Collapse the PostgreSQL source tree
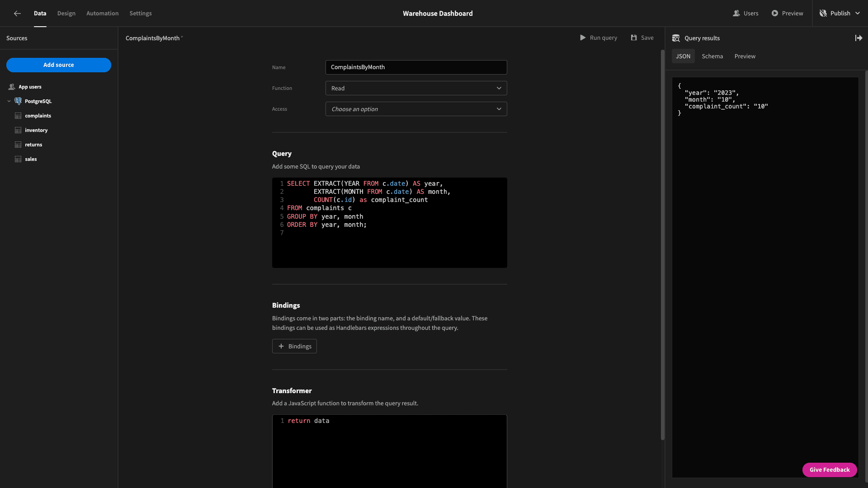Screen dimensions: 868x488 tap(9, 101)
